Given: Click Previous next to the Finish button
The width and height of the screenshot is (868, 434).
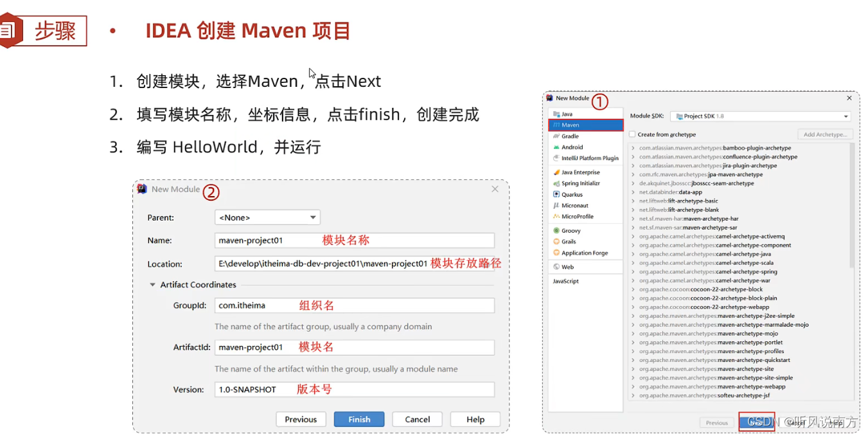Looking at the screenshot, I should point(301,419).
